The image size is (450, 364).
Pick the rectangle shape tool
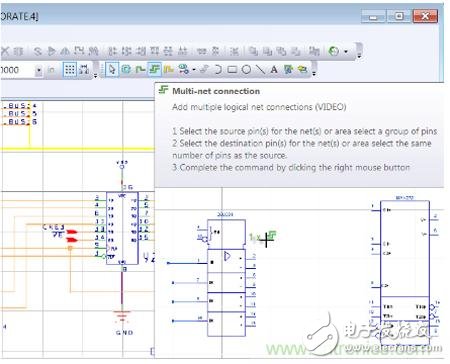click(232, 70)
